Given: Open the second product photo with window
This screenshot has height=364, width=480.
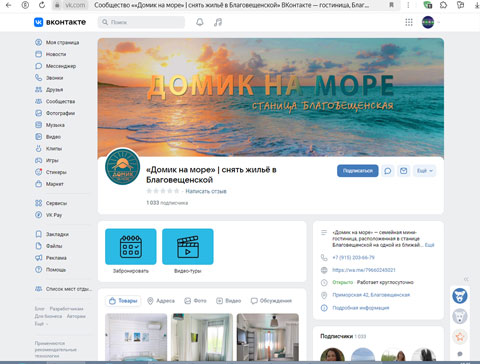Looking at the screenshot, I should pos(202,337).
